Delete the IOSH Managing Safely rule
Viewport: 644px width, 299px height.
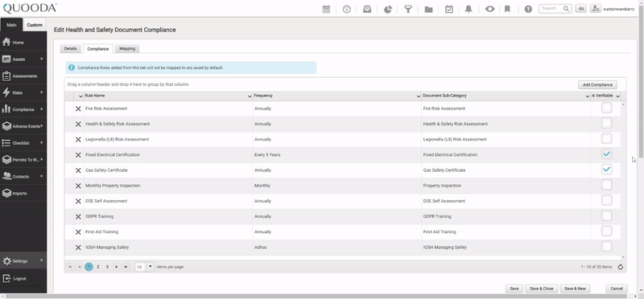[78, 248]
